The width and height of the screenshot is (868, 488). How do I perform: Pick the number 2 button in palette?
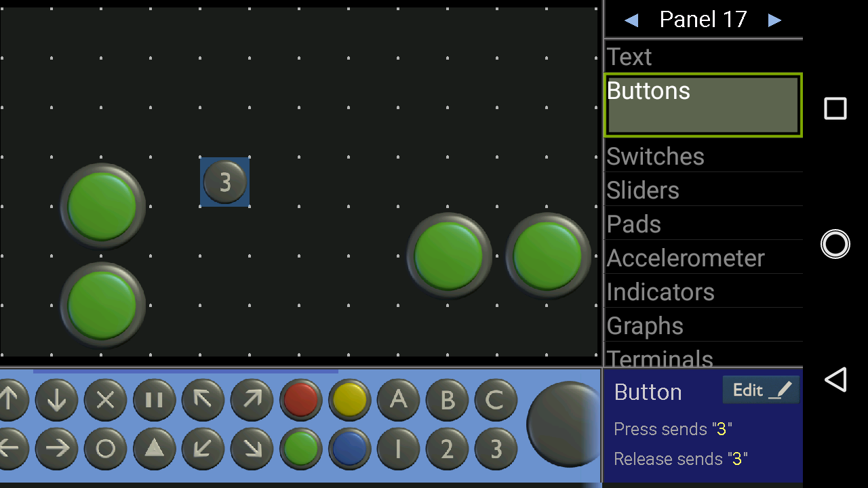tap(447, 449)
